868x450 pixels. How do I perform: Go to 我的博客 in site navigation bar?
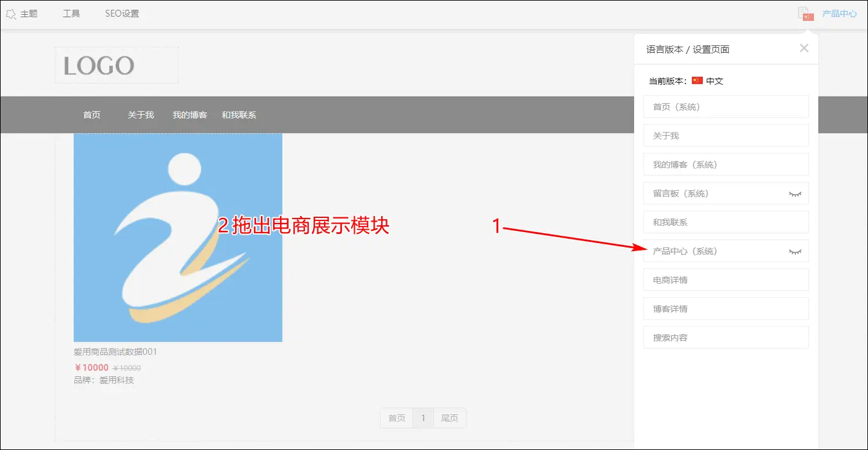point(190,115)
